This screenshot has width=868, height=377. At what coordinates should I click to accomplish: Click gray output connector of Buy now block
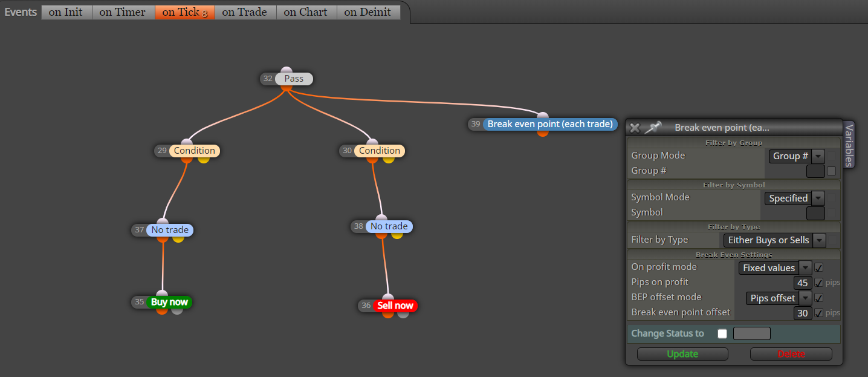(x=177, y=310)
